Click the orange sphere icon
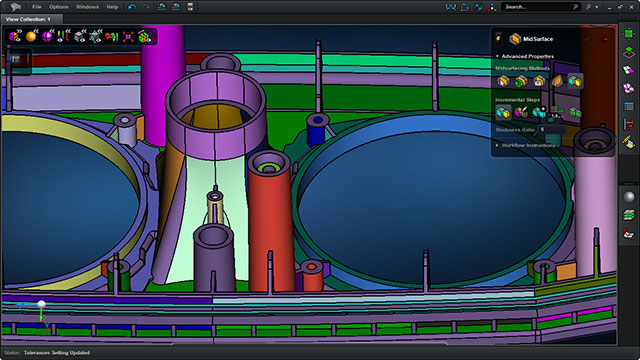 click(31, 36)
